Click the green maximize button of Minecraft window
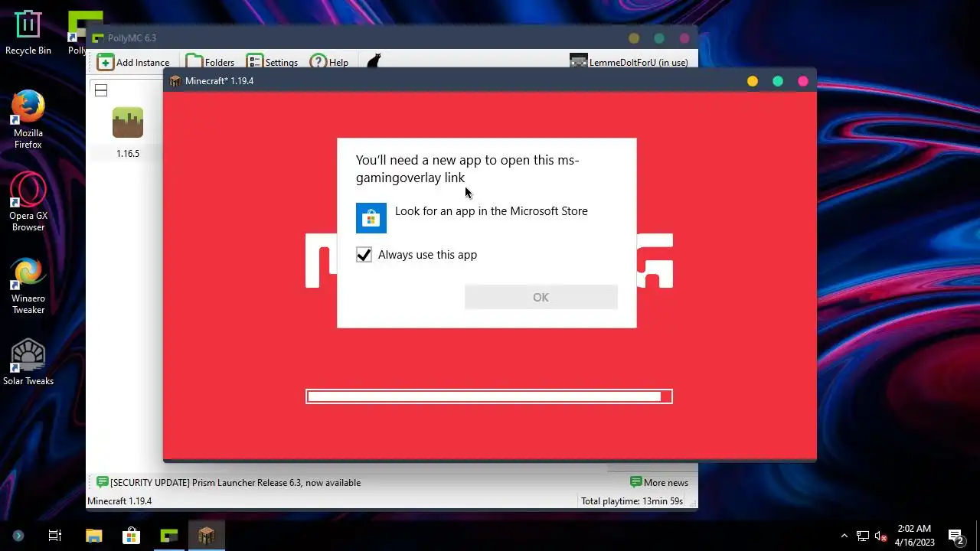The width and height of the screenshot is (980, 551). (x=778, y=81)
